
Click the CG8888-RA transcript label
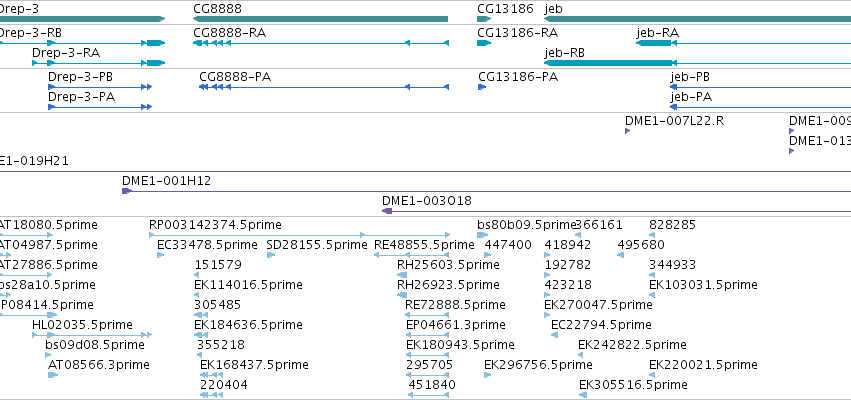(x=230, y=33)
